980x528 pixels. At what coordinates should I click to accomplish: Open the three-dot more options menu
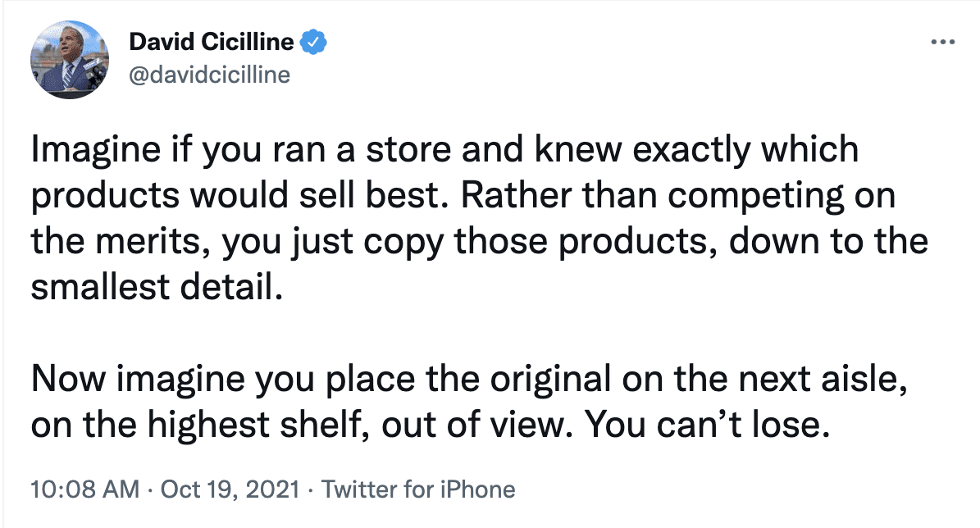coord(941,42)
